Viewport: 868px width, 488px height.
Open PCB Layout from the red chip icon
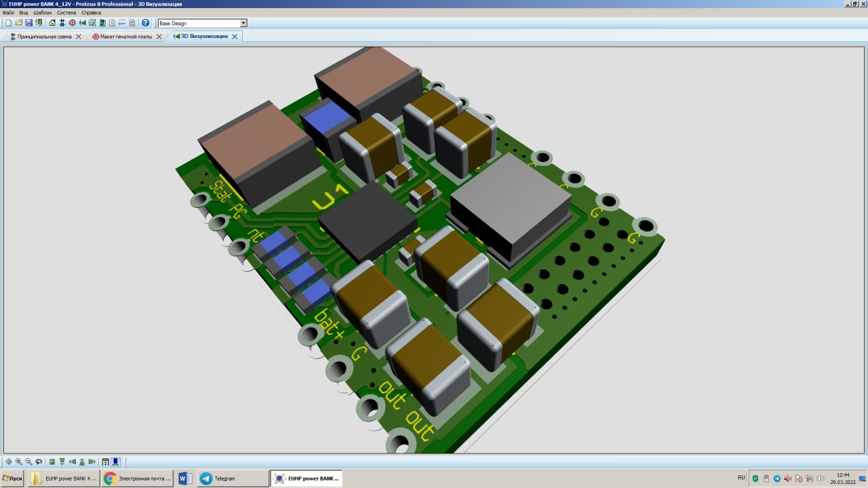pos(72,23)
